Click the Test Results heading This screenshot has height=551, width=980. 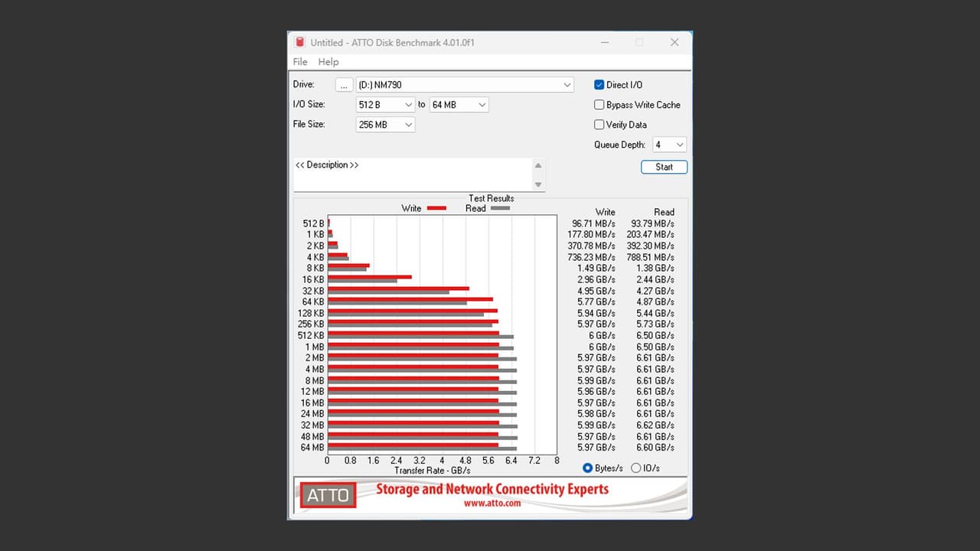[x=492, y=198]
